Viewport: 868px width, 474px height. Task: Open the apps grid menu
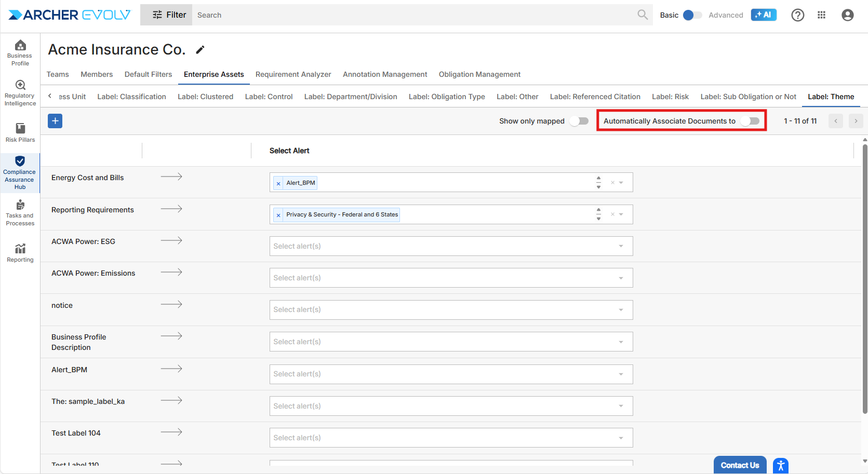click(x=821, y=15)
